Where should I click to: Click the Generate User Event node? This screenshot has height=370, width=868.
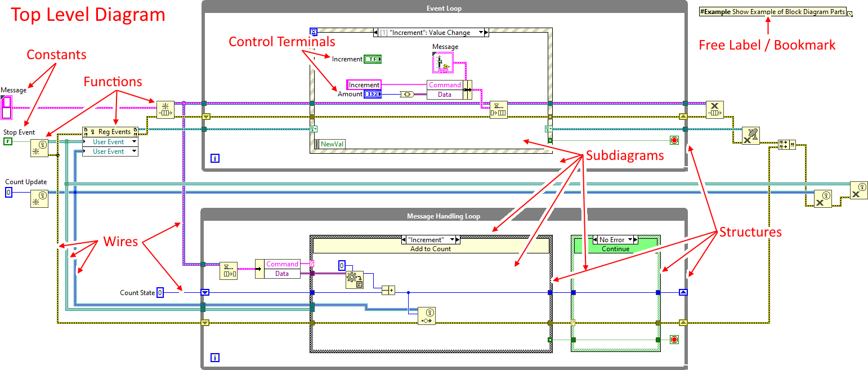coord(427,316)
